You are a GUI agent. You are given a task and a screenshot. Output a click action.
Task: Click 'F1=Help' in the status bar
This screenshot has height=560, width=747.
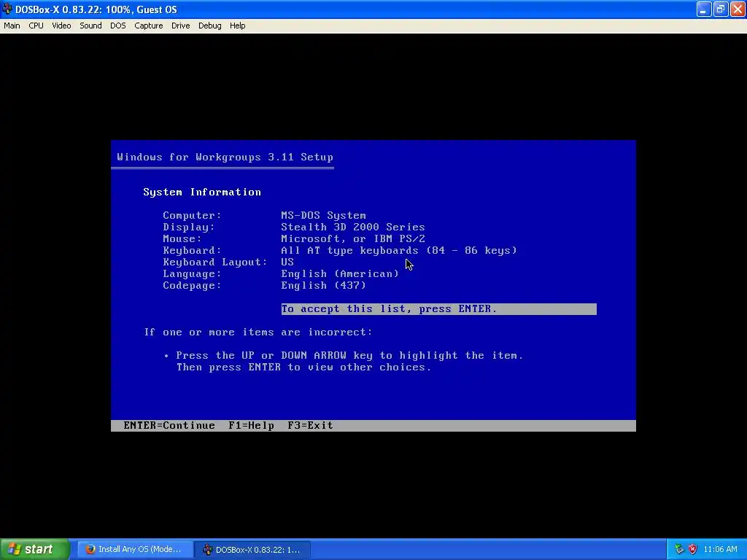pyautogui.click(x=251, y=426)
